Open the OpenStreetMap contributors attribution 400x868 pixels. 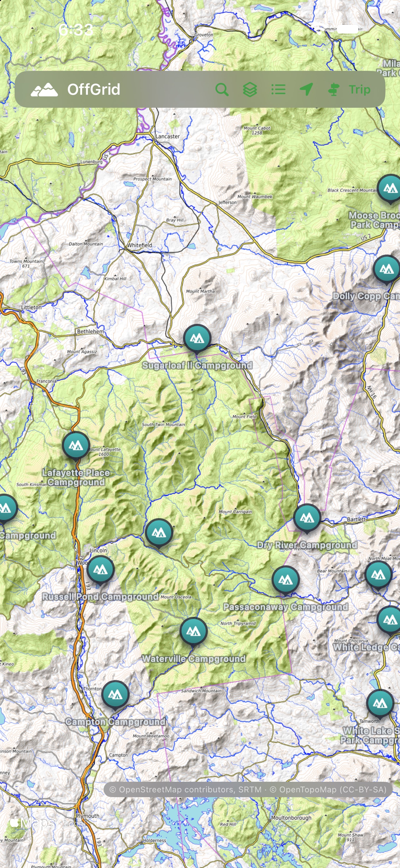[x=248, y=789]
